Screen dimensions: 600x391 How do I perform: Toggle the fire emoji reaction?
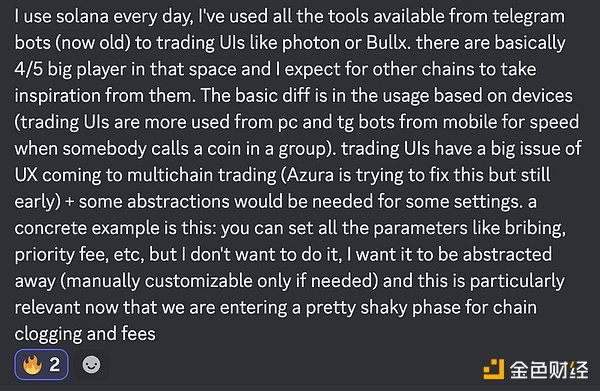pyautogui.click(x=41, y=365)
